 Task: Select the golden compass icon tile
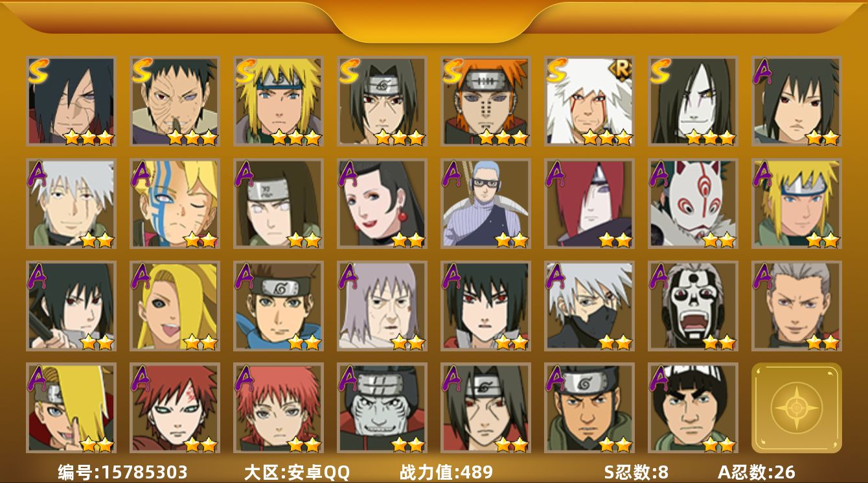pyautogui.click(x=797, y=408)
